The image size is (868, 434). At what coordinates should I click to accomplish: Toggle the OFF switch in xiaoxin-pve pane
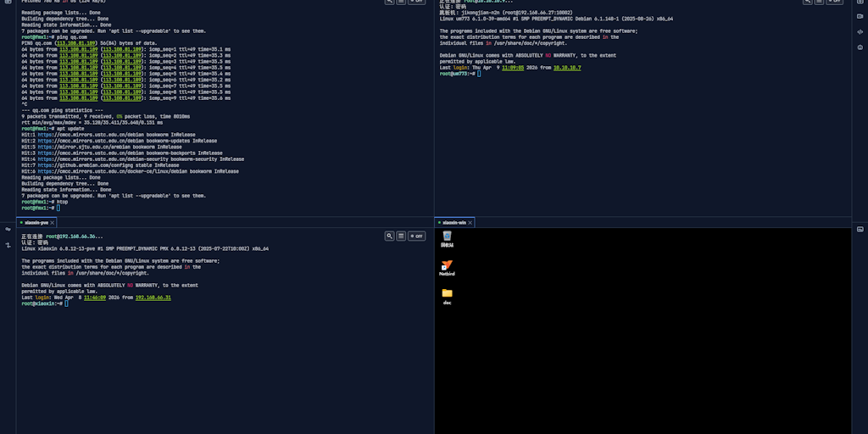tap(417, 236)
